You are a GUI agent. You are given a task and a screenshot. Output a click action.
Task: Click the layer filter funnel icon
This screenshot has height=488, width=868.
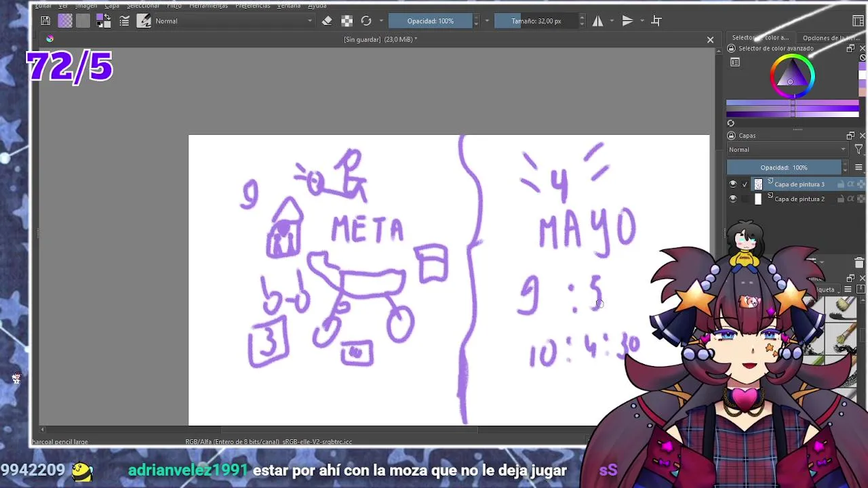click(859, 150)
